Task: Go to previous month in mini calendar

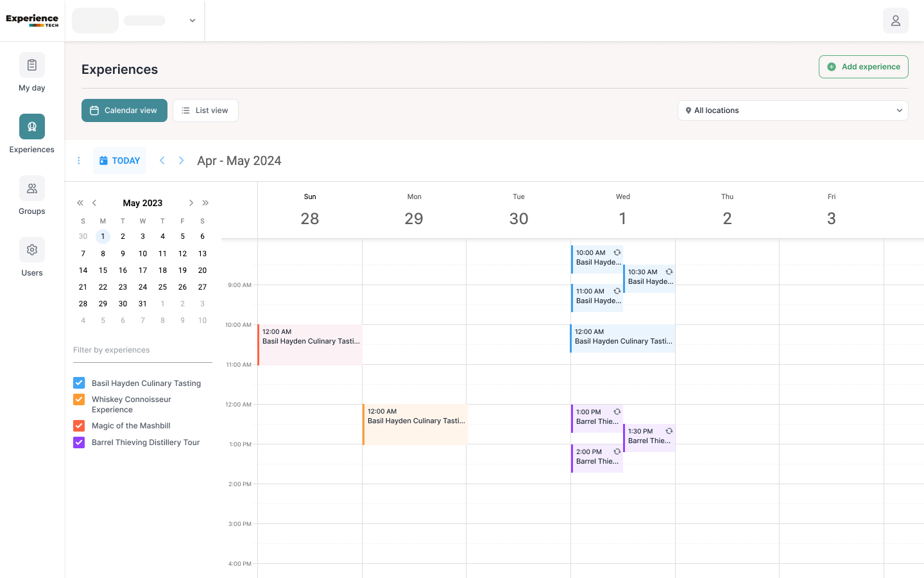Action: [94, 203]
